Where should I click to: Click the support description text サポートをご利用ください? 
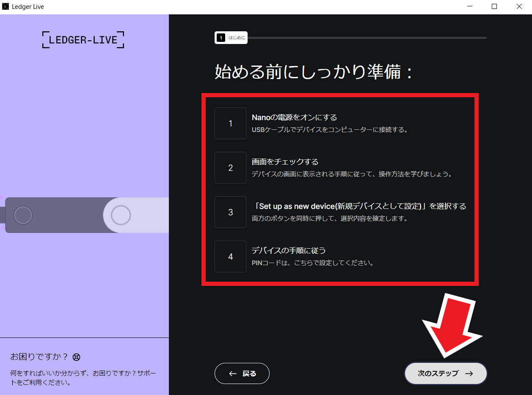83,378
